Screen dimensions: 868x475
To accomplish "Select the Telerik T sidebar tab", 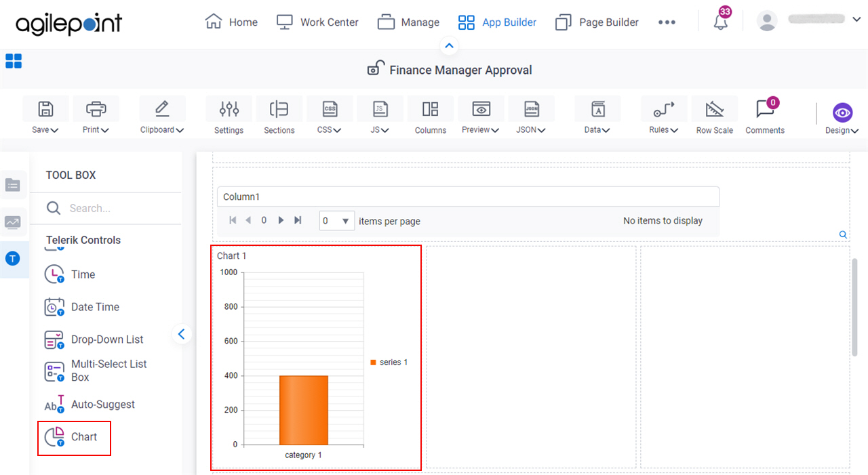I will [x=13, y=259].
